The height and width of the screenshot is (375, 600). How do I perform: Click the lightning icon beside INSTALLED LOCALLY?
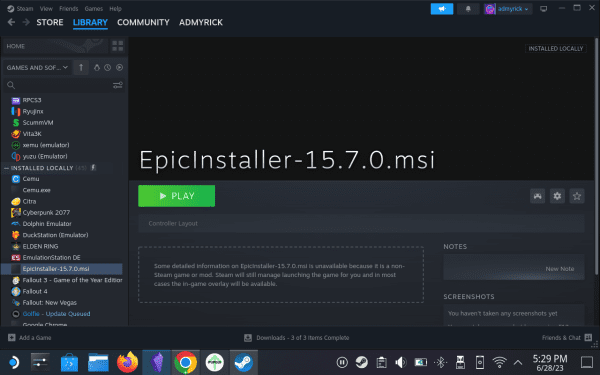pos(93,168)
